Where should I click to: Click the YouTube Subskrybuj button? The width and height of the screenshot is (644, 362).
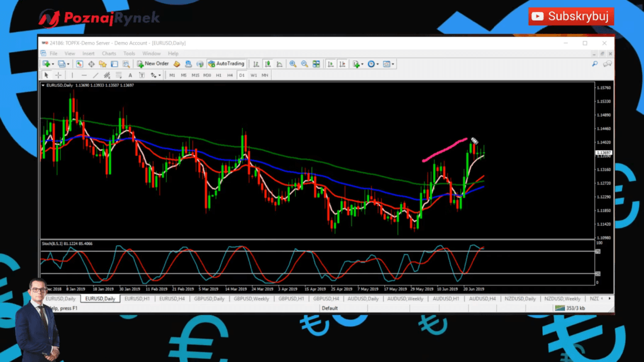[571, 16]
